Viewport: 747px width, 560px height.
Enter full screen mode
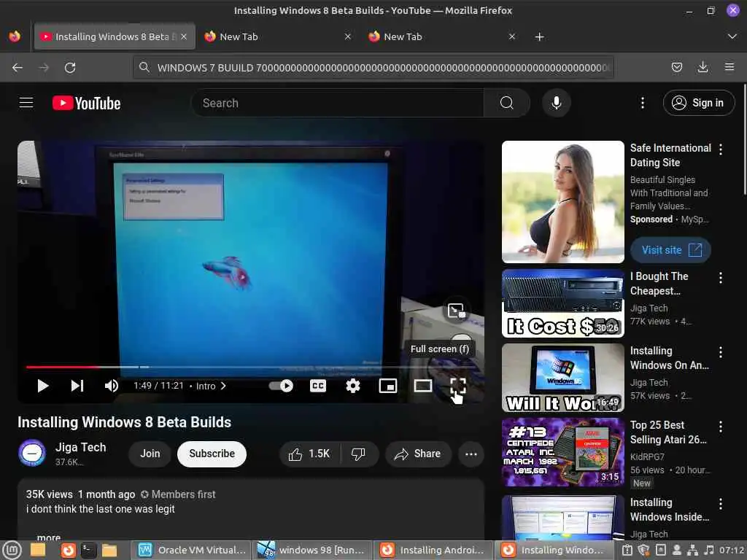coord(458,386)
